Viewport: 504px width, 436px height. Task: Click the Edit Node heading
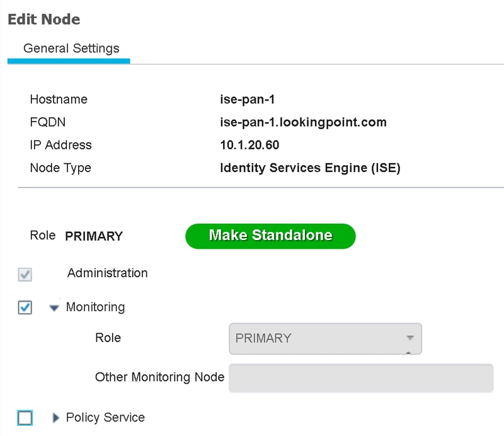pyautogui.click(x=43, y=20)
